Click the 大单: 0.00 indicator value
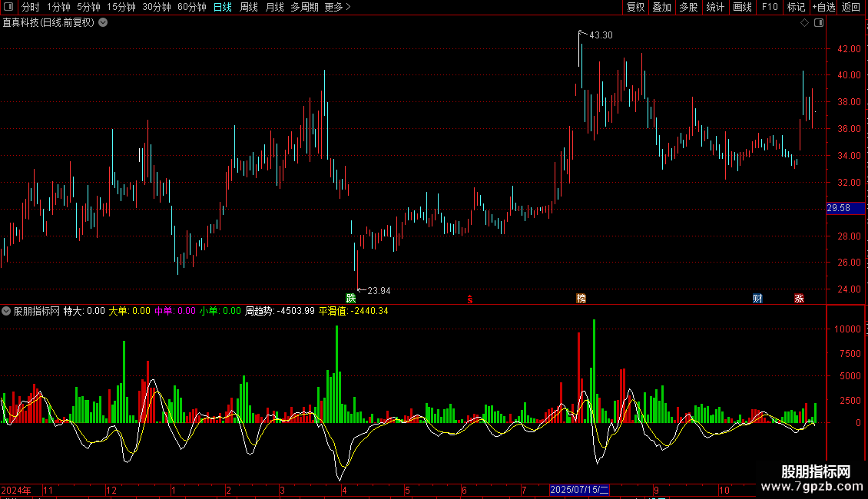Viewport: 868px width, 499px height. point(129,311)
